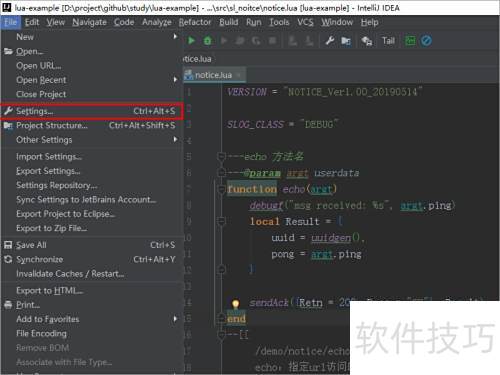Open the Edit menu
500x375 pixels.
coord(32,22)
